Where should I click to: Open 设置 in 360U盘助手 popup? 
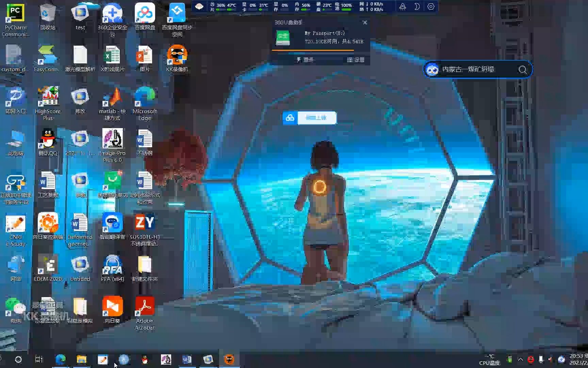[356, 60]
